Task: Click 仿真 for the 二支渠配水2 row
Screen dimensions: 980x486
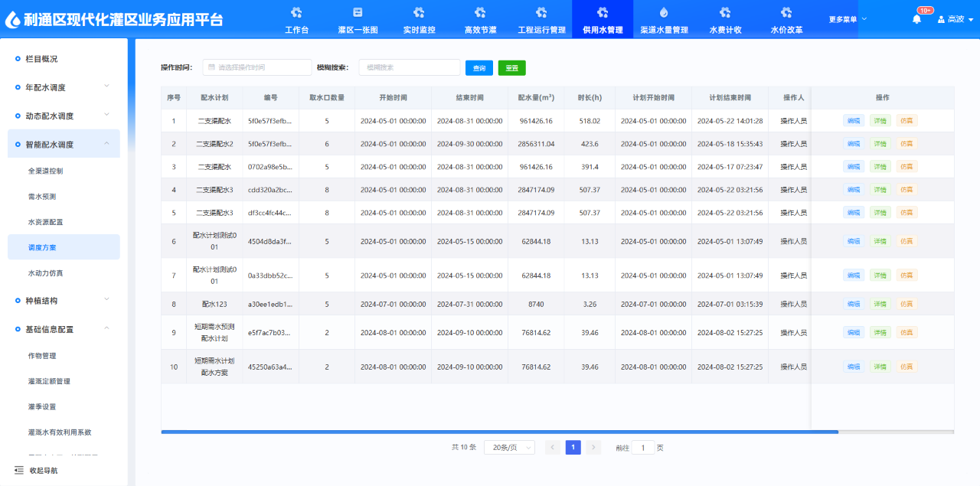Action: tap(907, 144)
